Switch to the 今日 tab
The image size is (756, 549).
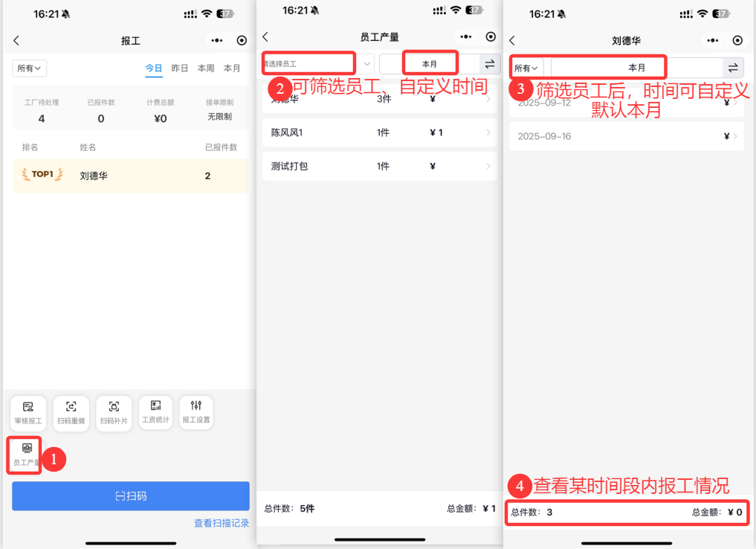pos(154,68)
